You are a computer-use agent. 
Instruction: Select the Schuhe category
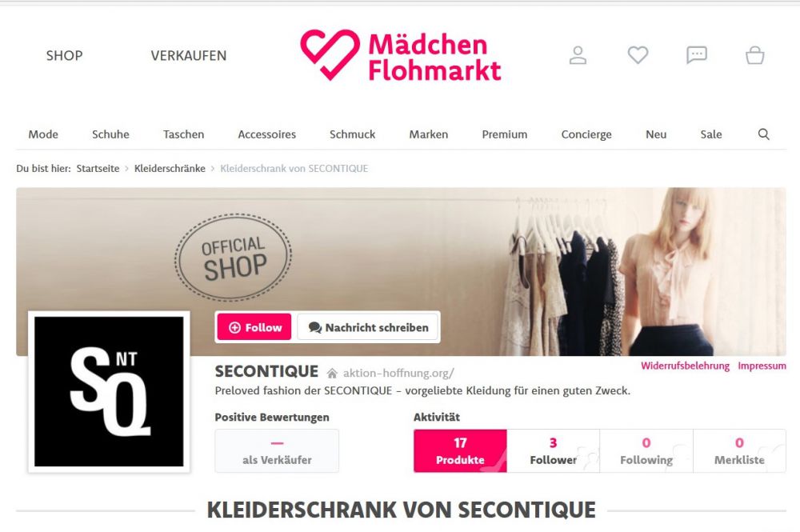click(110, 134)
